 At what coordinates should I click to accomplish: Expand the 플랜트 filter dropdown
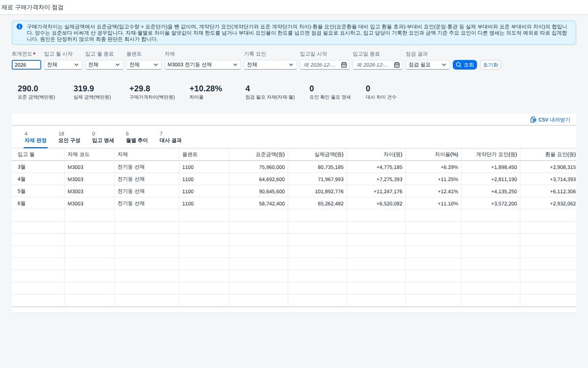click(x=144, y=65)
